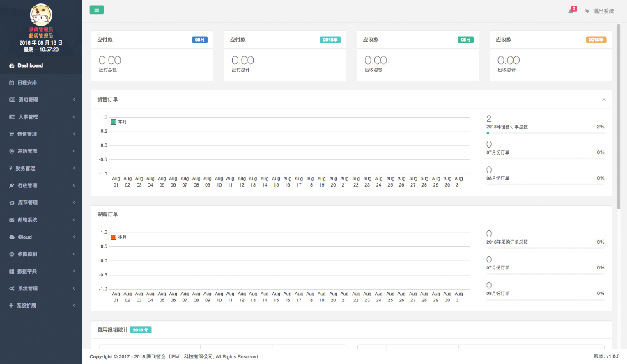Expand the 人事管理 submenu arrow
Viewport: 627px width, 364px height.
(x=74, y=117)
